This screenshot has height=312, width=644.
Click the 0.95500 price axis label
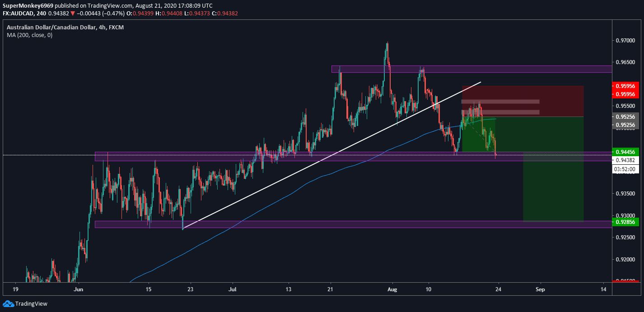pyautogui.click(x=625, y=106)
